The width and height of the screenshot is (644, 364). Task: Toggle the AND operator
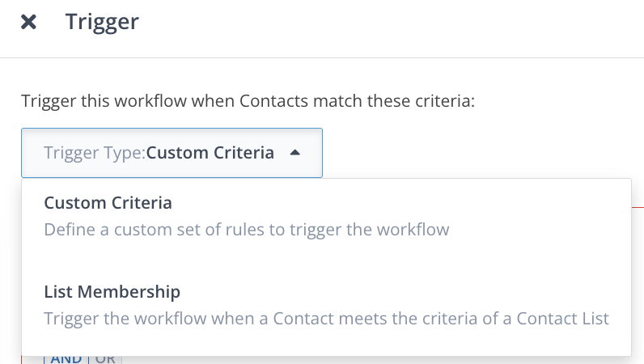pos(66,358)
